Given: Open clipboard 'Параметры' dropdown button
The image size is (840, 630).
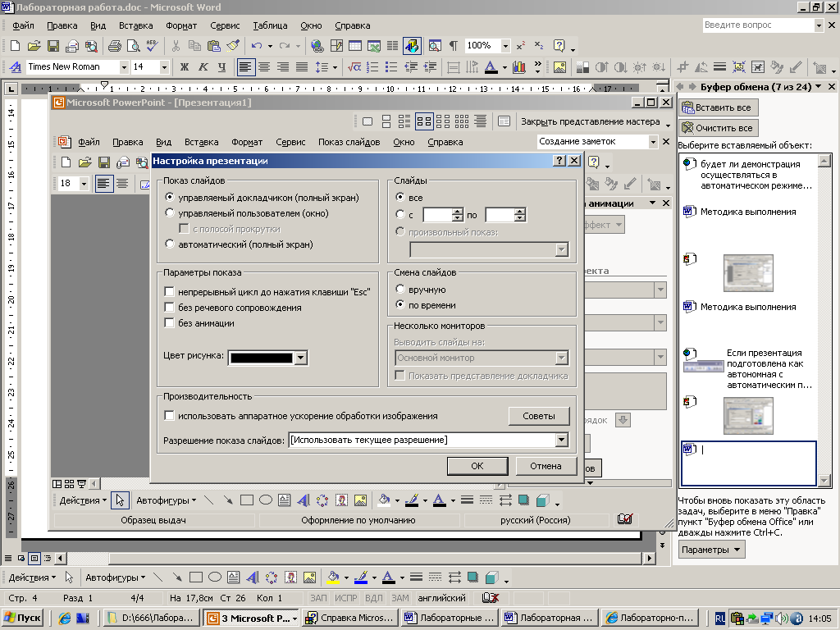Looking at the screenshot, I should tap(712, 550).
